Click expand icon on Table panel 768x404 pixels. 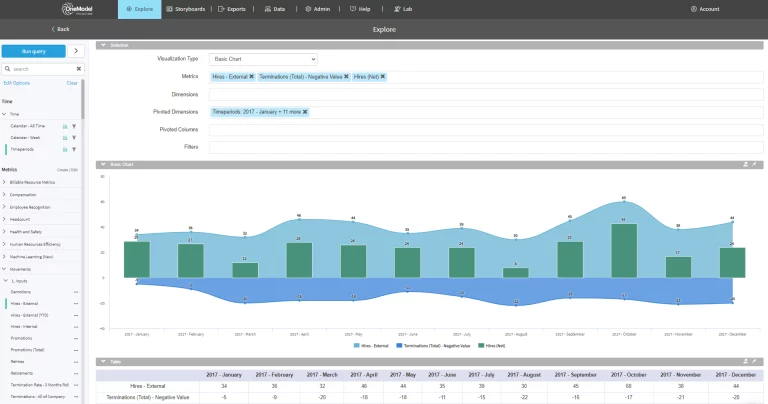click(754, 361)
